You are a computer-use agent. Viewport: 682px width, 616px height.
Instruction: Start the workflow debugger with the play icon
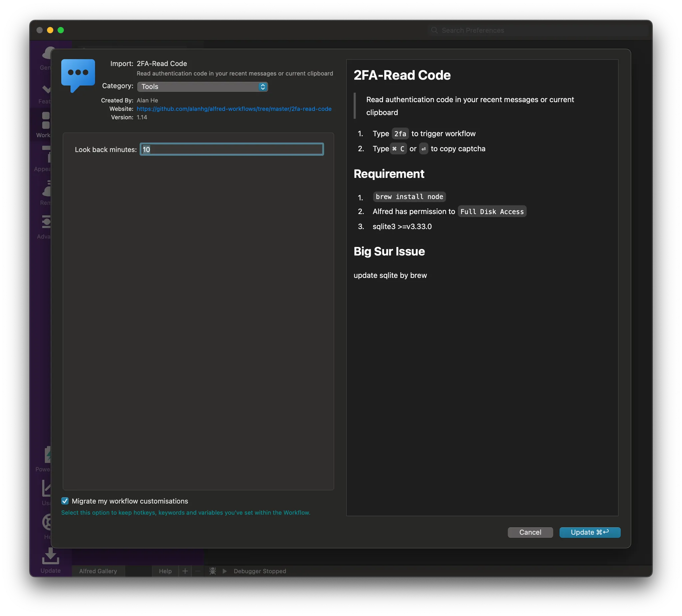225,571
